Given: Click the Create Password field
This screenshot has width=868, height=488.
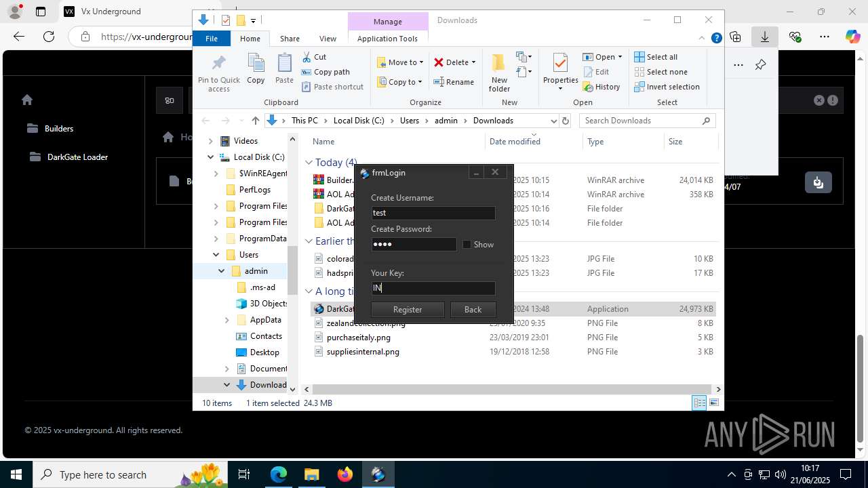Looking at the screenshot, I should 414,244.
